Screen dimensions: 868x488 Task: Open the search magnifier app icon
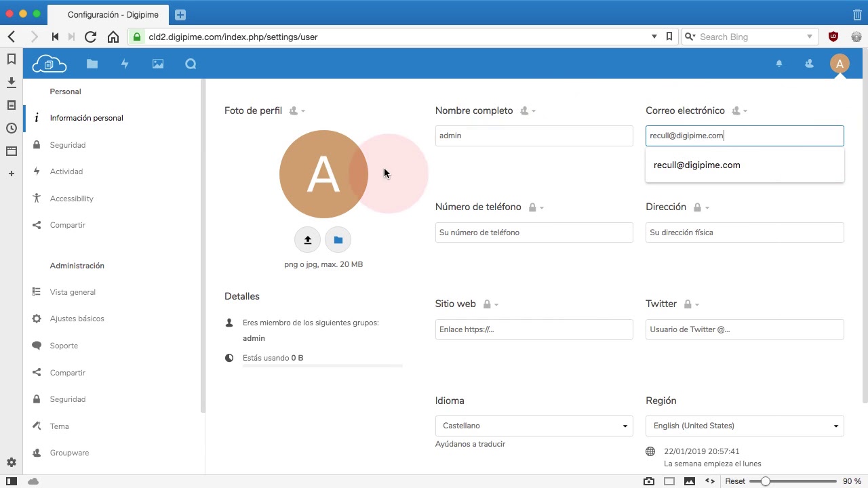(x=191, y=64)
